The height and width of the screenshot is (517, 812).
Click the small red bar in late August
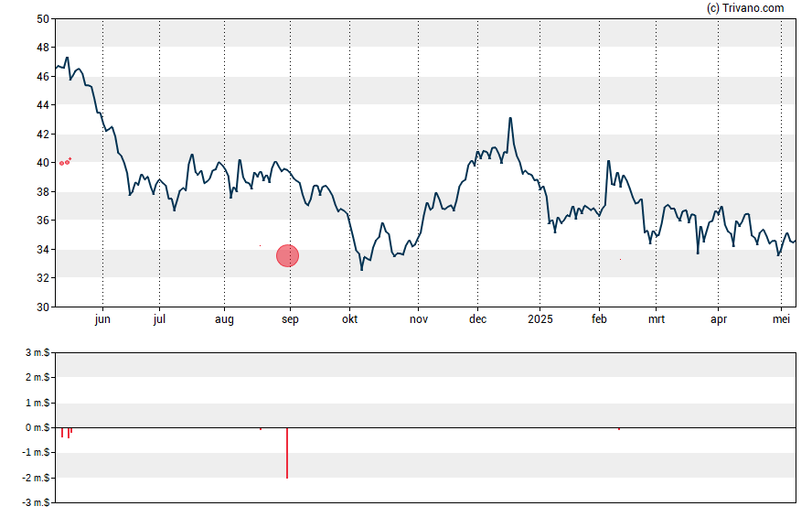click(261, 429)
